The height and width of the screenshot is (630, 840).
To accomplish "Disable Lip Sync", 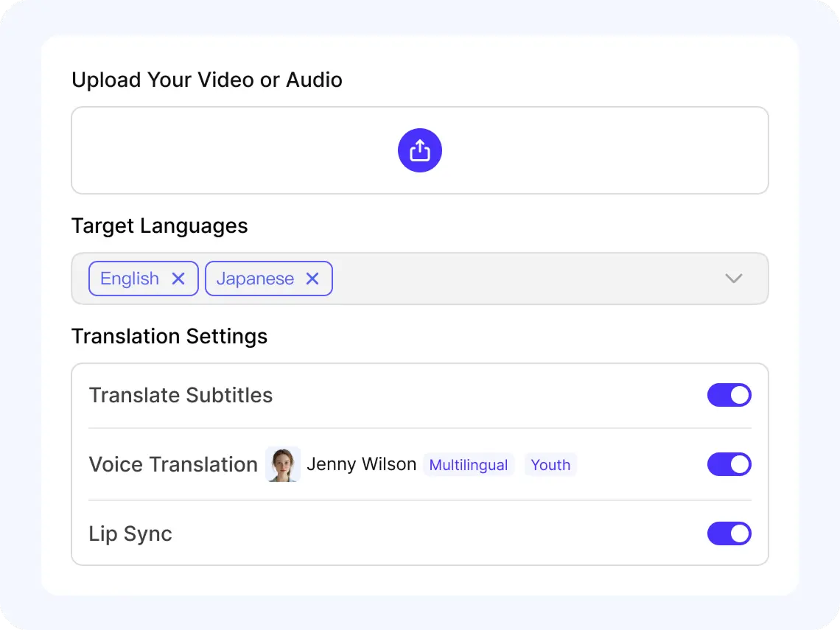I will coord(729,533).
